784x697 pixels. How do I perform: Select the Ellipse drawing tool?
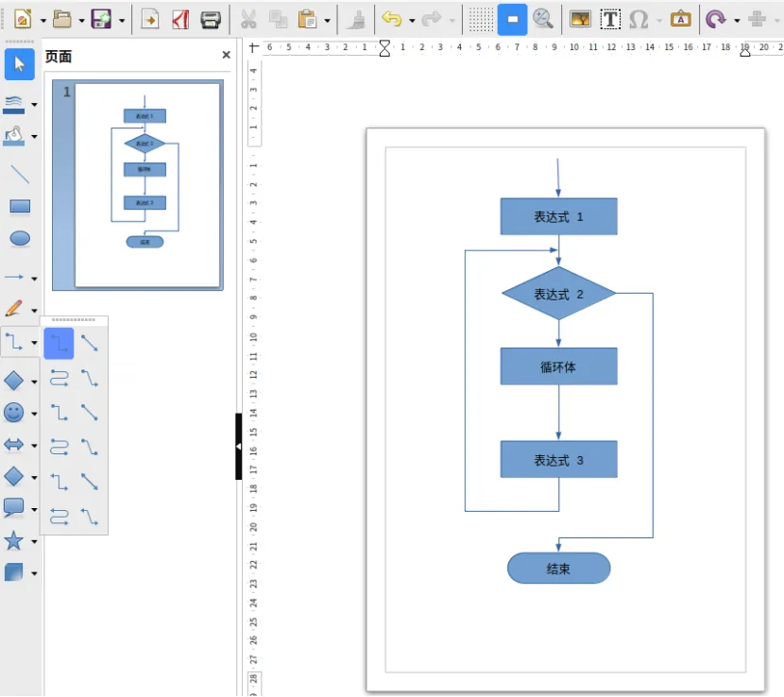point(20,239)
